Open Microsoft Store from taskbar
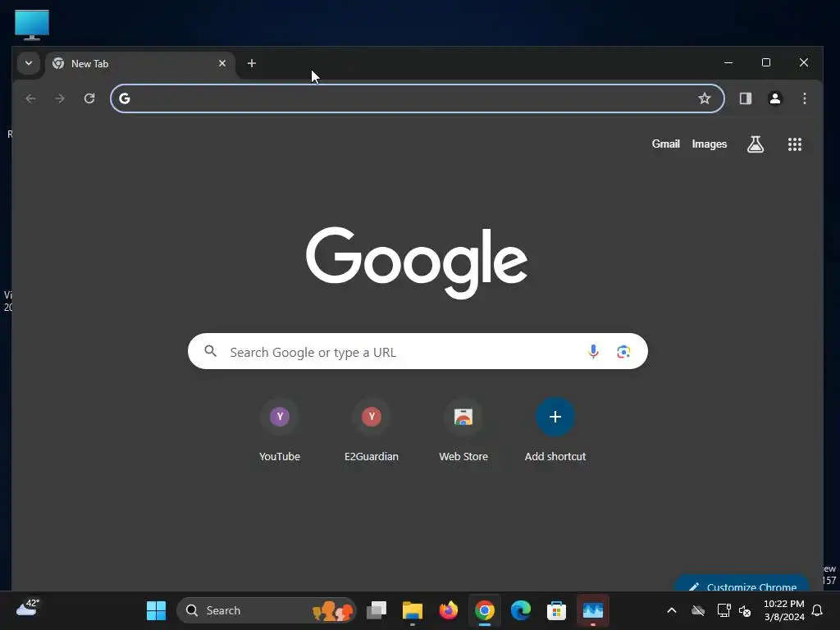 (x=557, y=610)
